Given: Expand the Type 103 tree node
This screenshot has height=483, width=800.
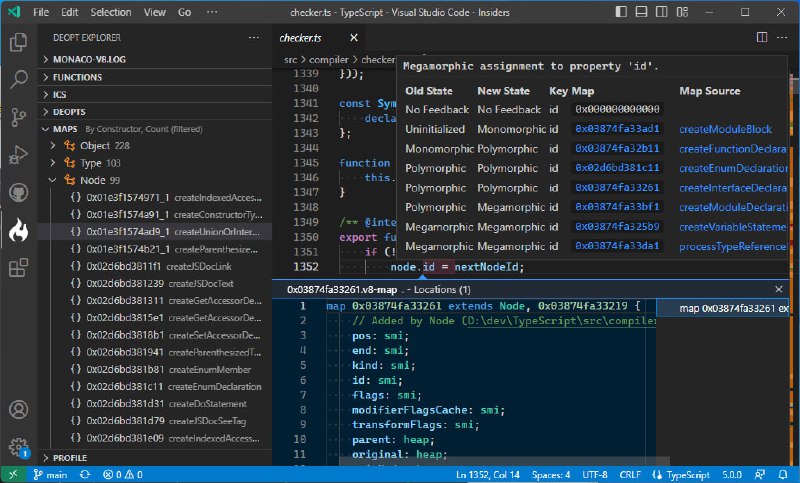Looking at the screenshot, I should (x=155, y=163).
